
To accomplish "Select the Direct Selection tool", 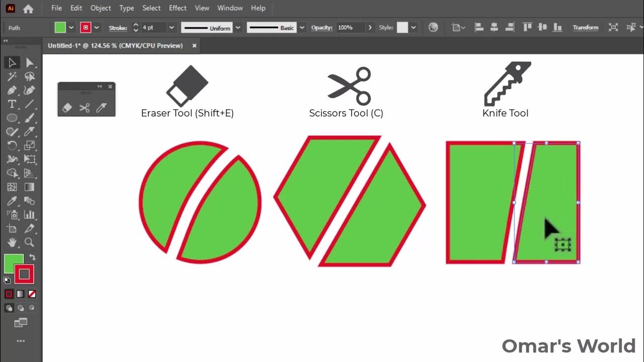I will pyautogui.click(x=30, y=63).
